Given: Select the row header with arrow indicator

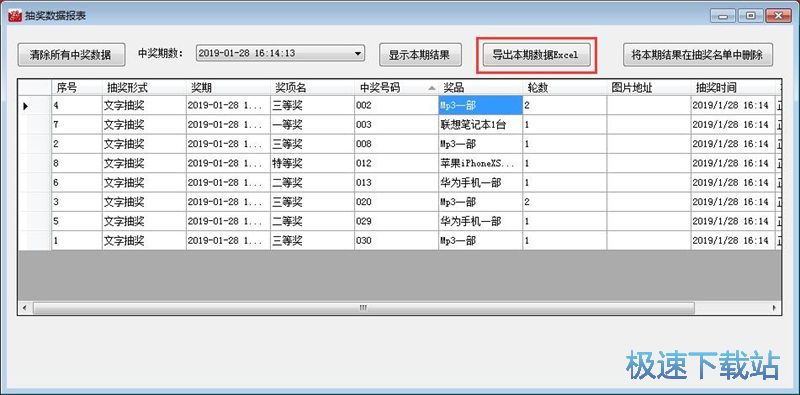Looking at the screenshot, I should [35, 106].
